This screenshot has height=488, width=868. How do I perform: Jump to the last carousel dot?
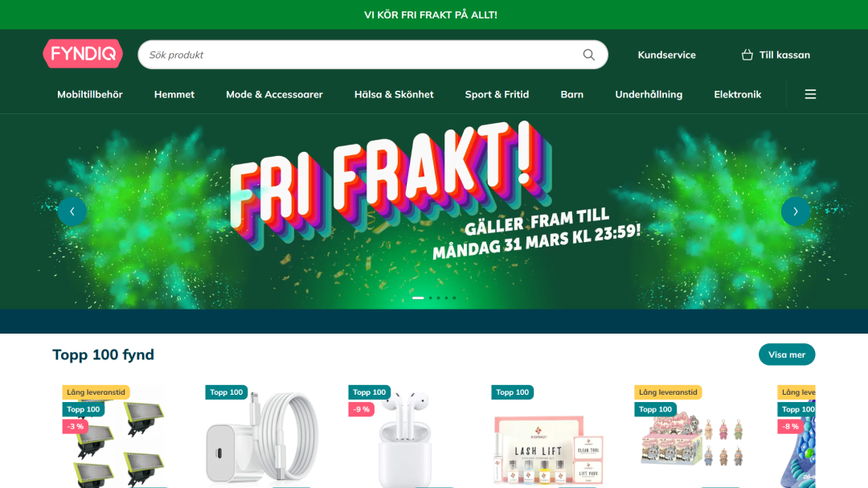(x=454, y=298)
